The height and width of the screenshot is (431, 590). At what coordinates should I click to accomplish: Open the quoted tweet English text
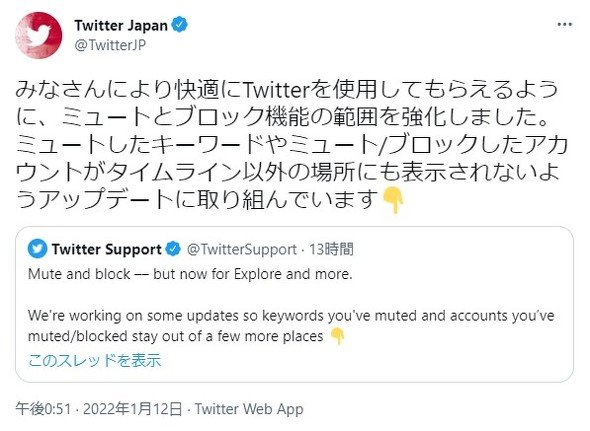[x=291, y=305]
